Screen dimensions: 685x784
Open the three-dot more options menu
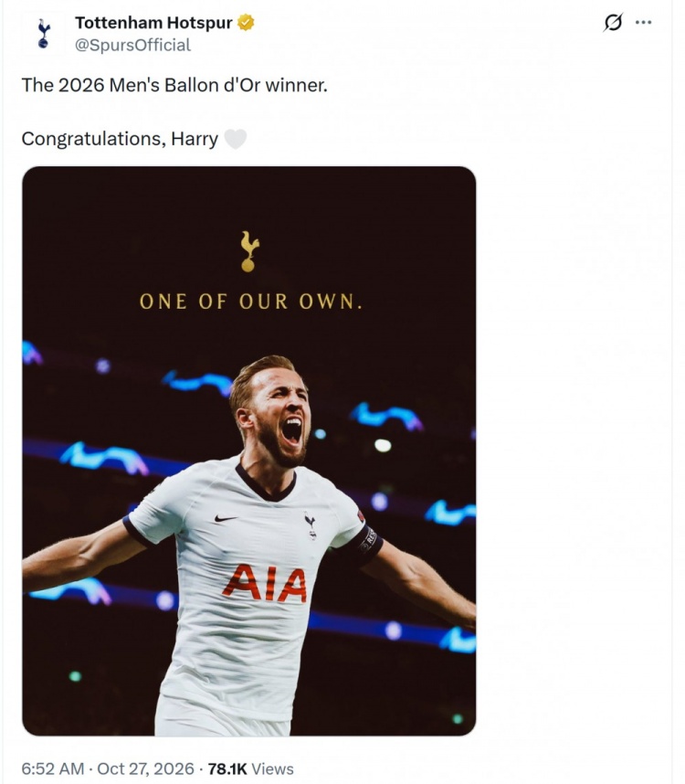[643, 22]
